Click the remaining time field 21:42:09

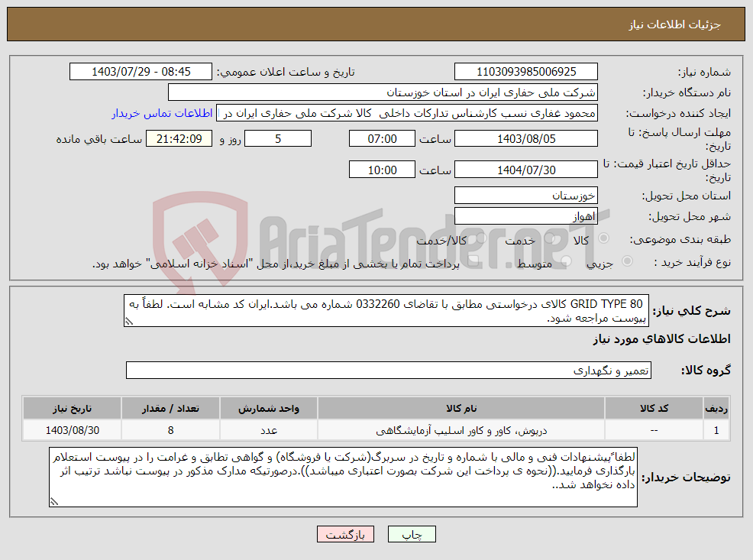179,139
